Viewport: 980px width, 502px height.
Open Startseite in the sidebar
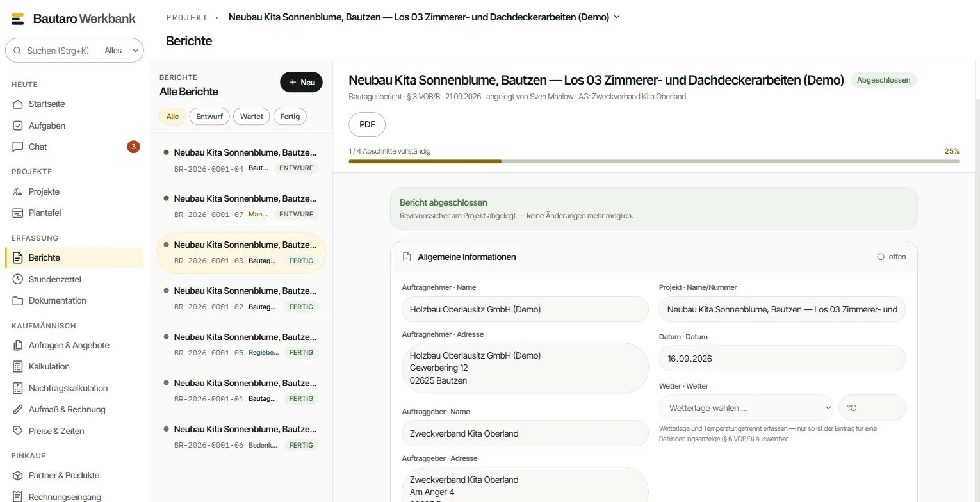tap(74, 104)
